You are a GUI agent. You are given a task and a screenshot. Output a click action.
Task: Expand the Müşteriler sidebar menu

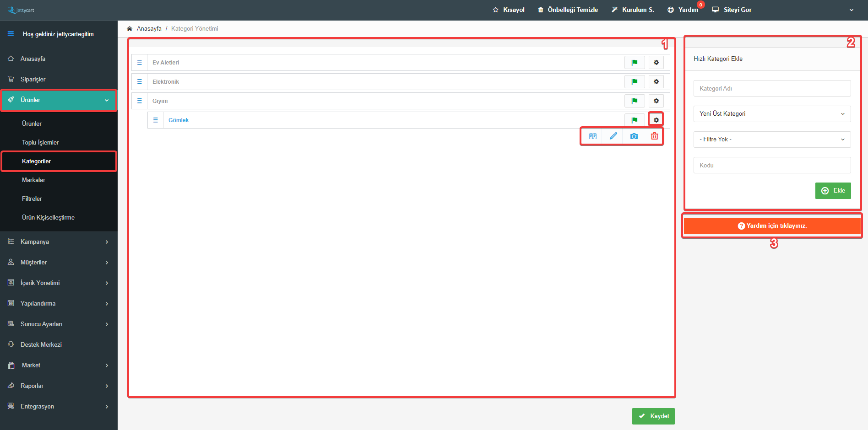pos(59,263)
